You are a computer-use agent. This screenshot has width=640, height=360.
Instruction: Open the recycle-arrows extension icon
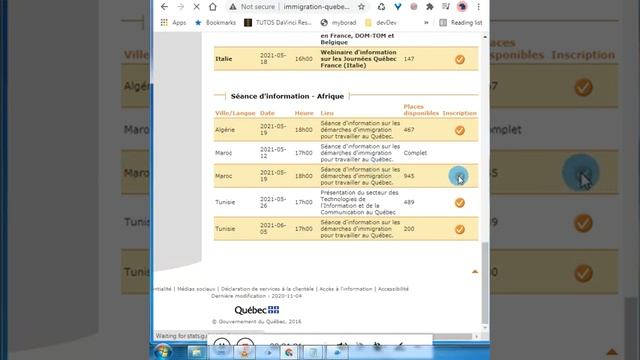click(381, 7)
